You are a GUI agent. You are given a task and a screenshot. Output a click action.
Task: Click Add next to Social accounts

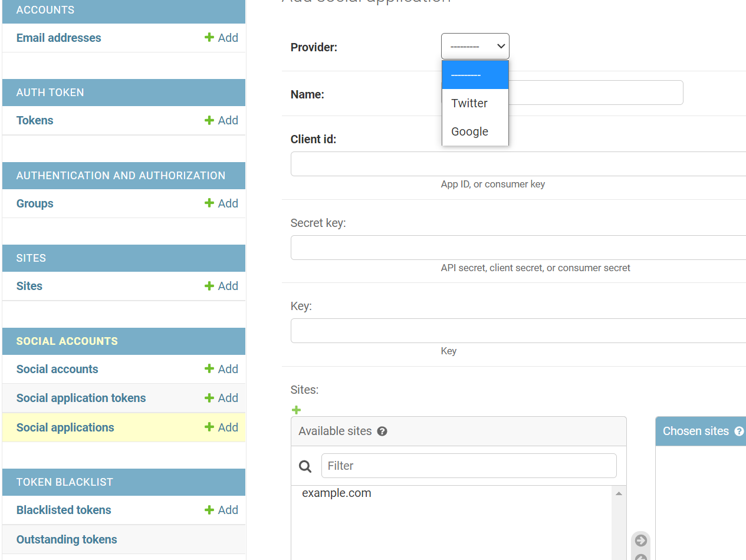coord(221,369)
